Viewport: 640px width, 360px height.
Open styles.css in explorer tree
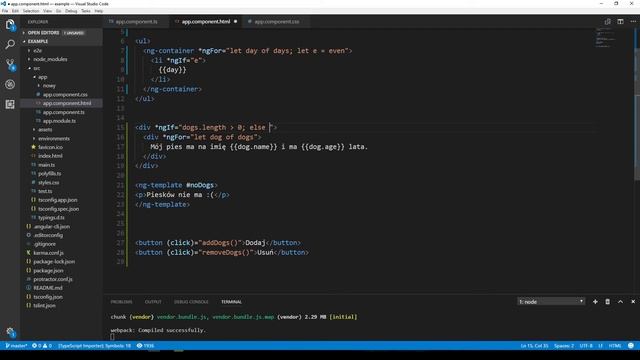coord(49,182)
